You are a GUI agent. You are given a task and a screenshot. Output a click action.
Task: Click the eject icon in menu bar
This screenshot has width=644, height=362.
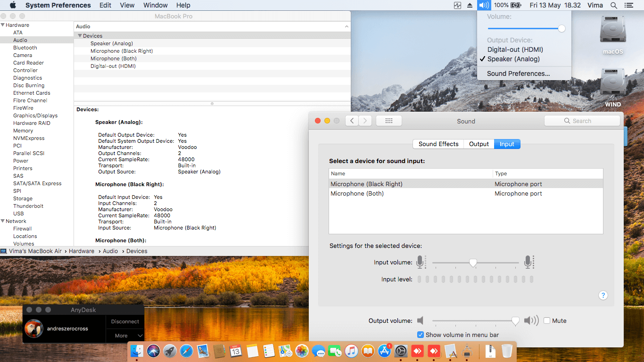[x=470, y=5]
